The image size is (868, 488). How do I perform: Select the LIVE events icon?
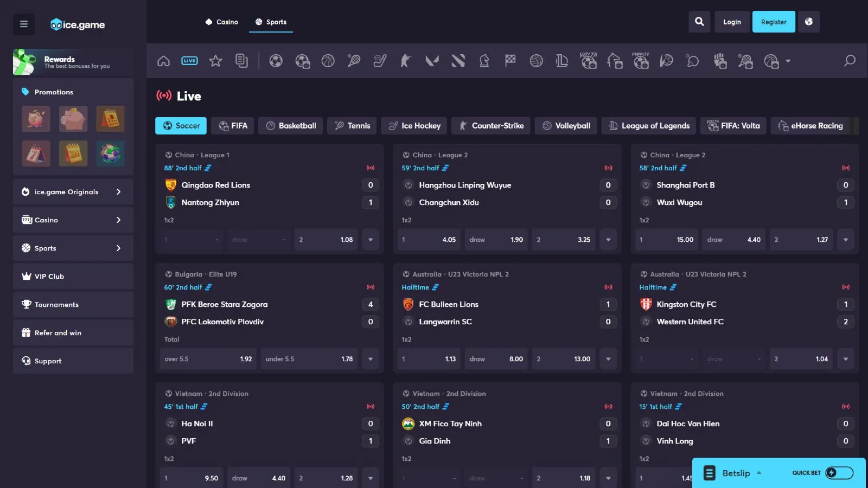point(189,61)
